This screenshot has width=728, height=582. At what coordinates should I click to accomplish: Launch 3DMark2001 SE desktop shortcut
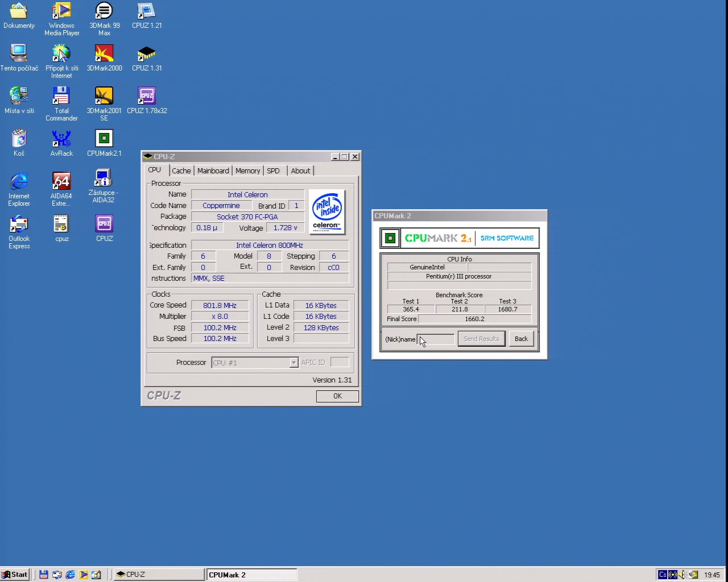coord(104,104)
